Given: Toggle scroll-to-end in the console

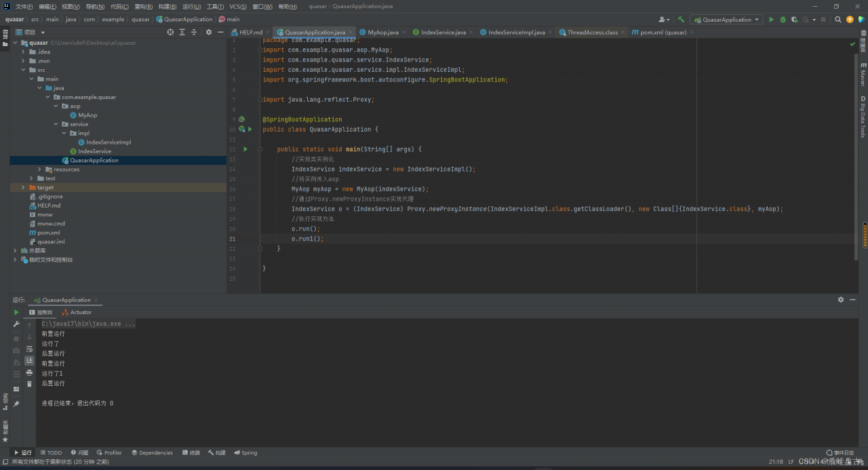Looking at the screenshot, I should coord(29,361).
